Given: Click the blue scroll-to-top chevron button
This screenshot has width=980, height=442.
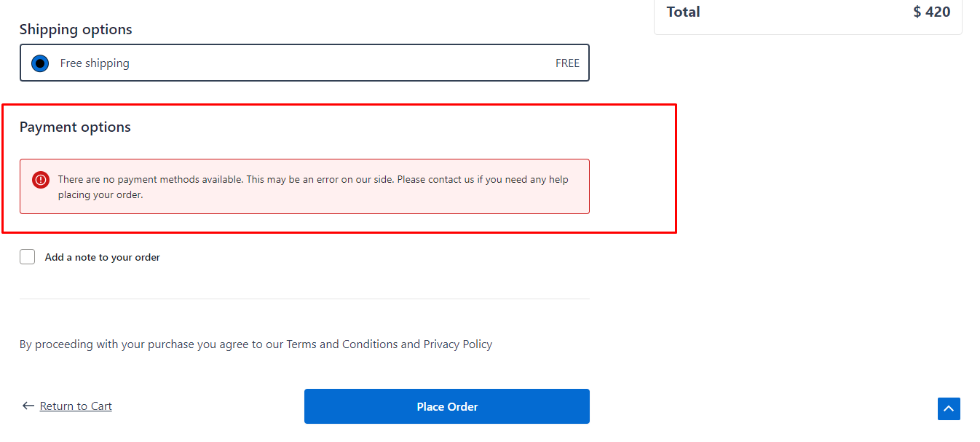Looking at the screenshot, I should pyautogui.click(x=949, y=409).
